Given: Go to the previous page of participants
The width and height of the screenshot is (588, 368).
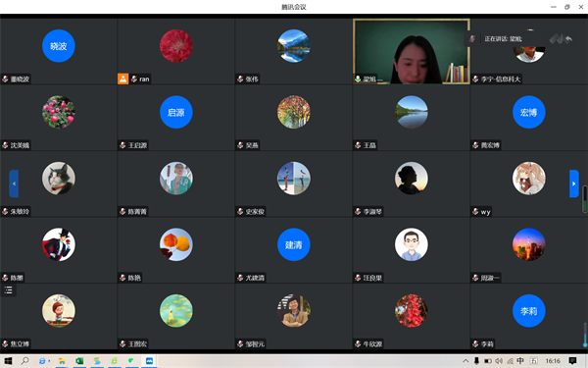Looking at the screenshot, I should point(14,184).
